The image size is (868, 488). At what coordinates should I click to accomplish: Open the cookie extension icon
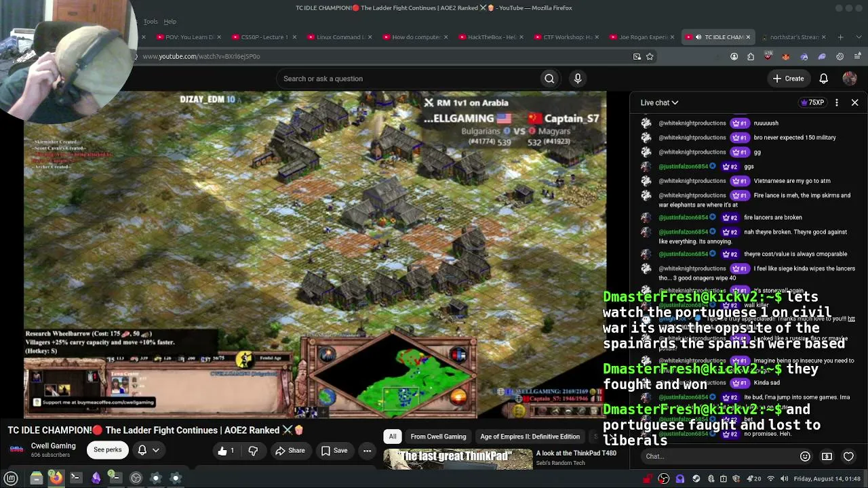(840, 56)
